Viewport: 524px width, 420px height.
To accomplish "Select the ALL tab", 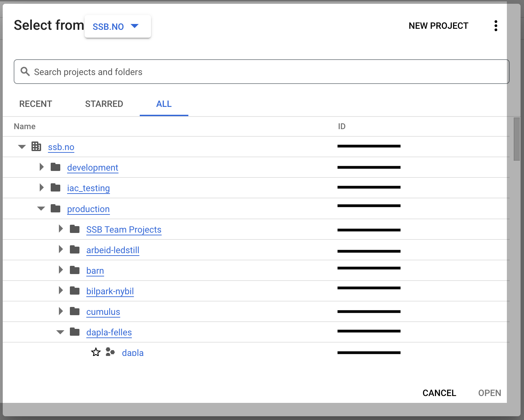I will coord(164,104).
